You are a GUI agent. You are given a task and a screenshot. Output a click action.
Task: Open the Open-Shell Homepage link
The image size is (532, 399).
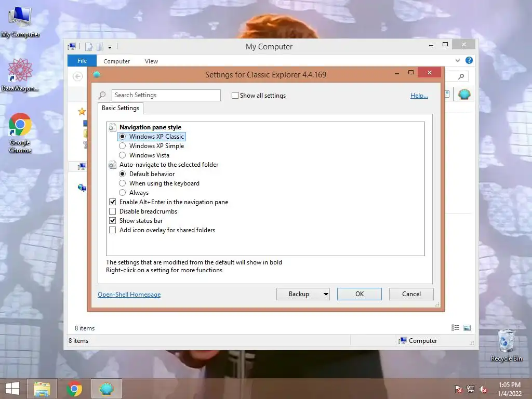[129, 295]
